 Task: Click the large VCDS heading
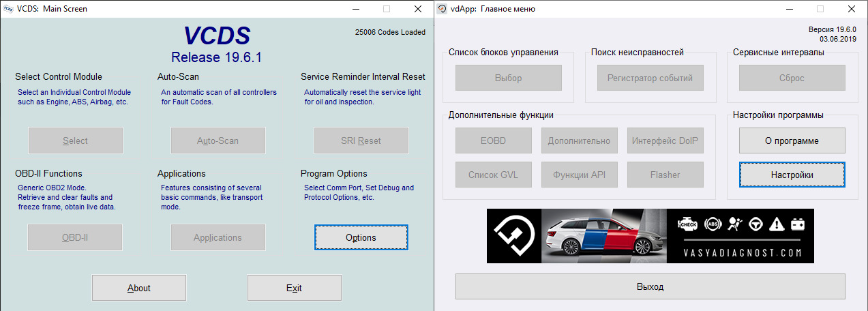[x=217, y=35]
